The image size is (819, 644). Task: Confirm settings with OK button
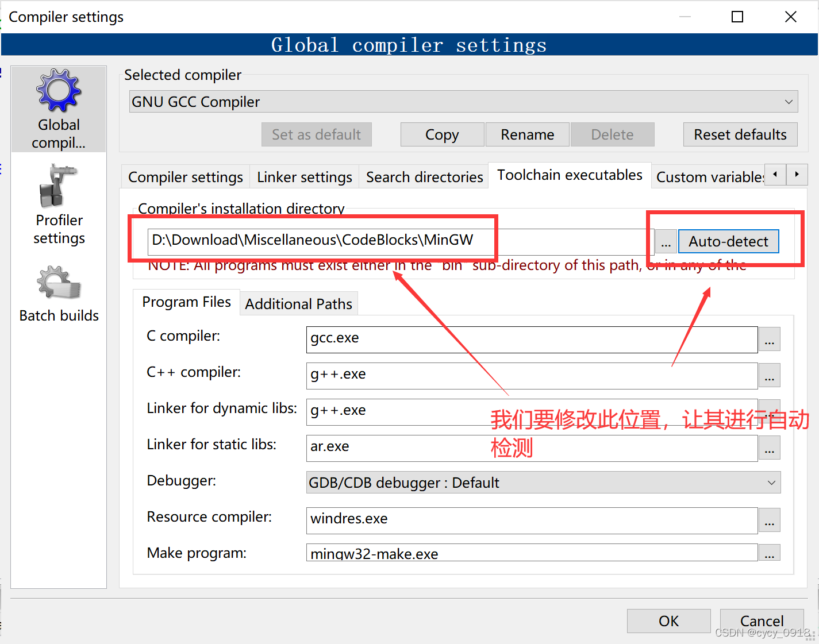pyautogui.click(x=668, y=621)
